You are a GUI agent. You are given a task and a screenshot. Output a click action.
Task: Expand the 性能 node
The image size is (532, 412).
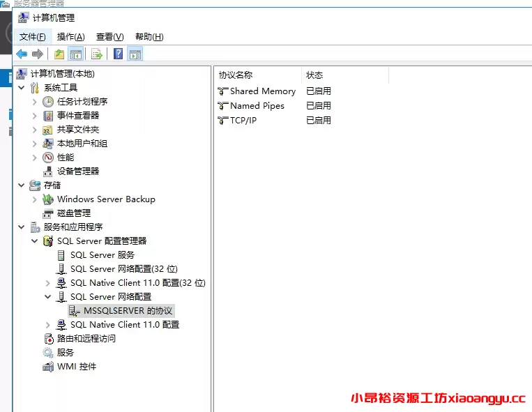pyautogui.click(x=34, y=158)
